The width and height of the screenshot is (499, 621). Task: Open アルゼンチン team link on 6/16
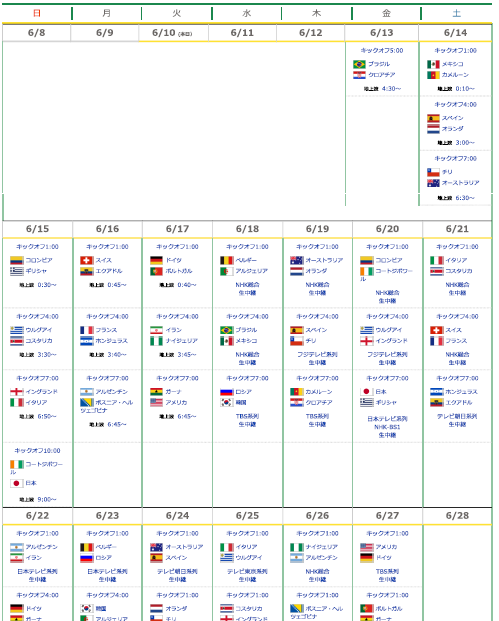click(x=111, y=392)
